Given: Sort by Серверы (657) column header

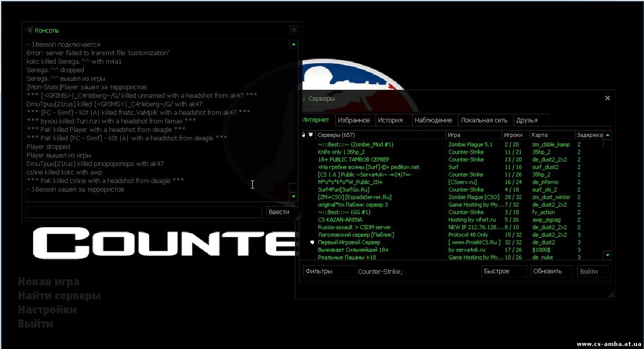Looking at the screenshot, I should (x=381, y=135).
